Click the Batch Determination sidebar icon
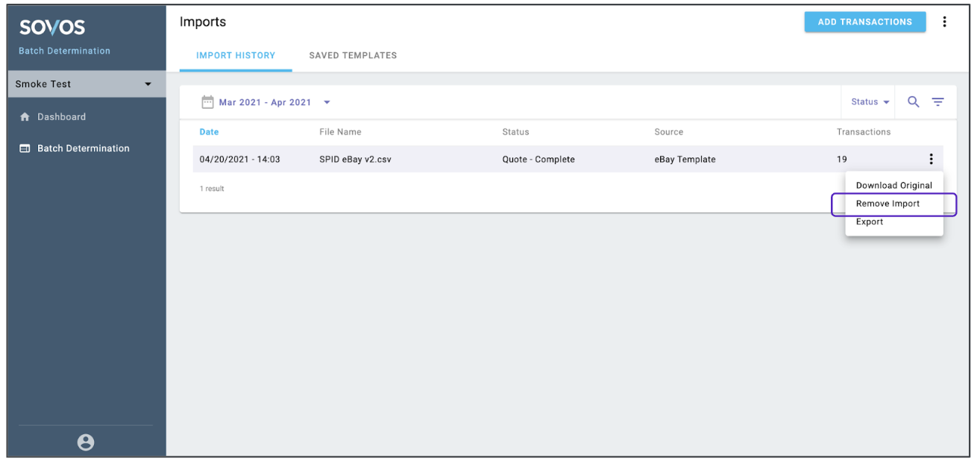Viewport: 980px width, 464px height. [25, 148]
